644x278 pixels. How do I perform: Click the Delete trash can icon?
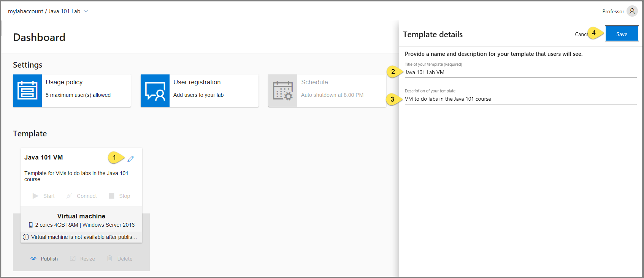click(109, 258)
